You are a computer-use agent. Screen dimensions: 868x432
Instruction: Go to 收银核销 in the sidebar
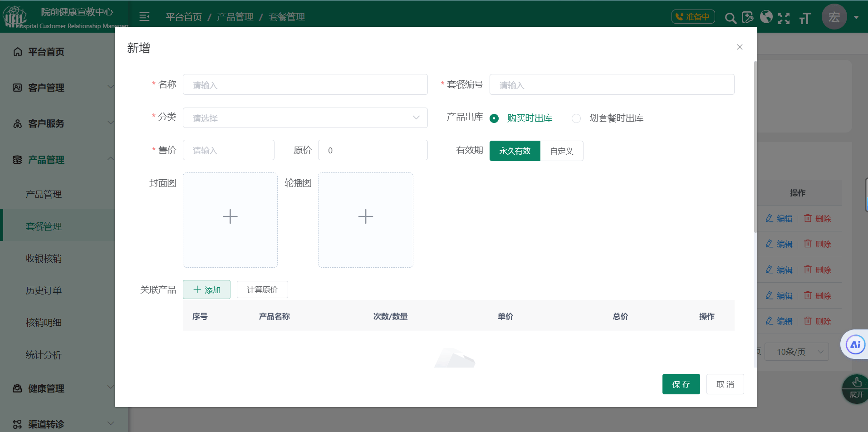point(44,258)
